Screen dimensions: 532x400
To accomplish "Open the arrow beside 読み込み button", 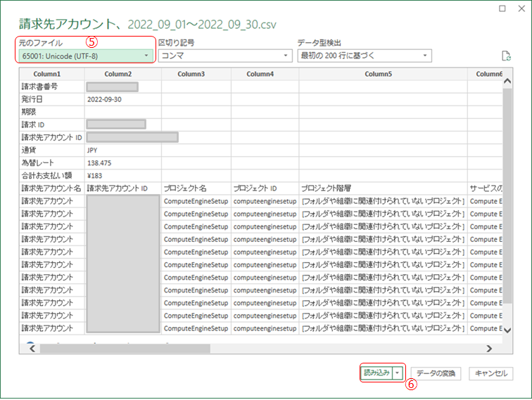I will click(x=398, y=373).
